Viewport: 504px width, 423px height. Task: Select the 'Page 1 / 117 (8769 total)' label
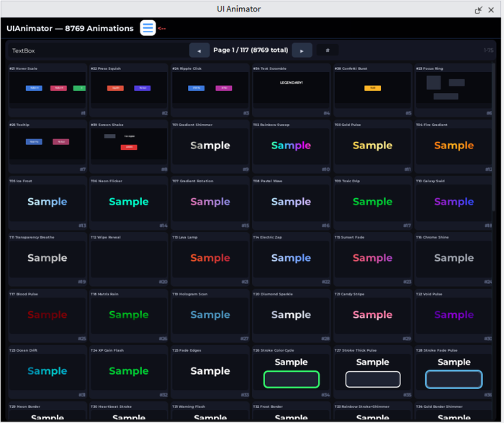click(x=251, y=50)
